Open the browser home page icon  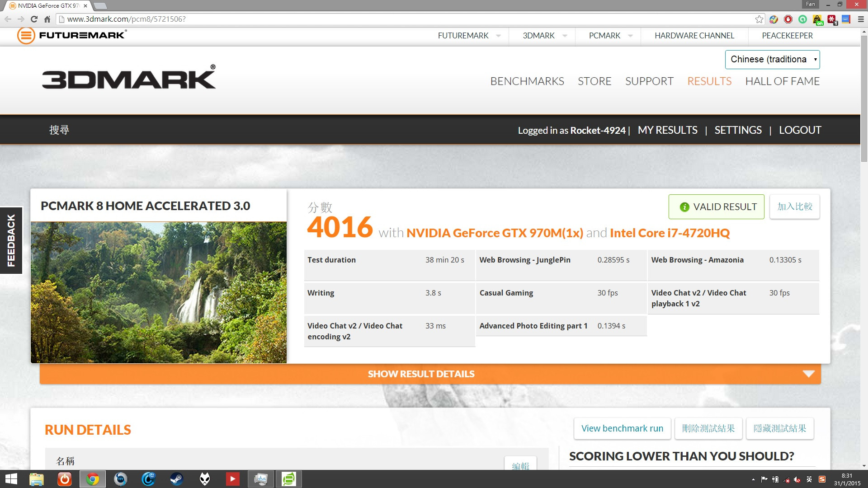(47, 19)
